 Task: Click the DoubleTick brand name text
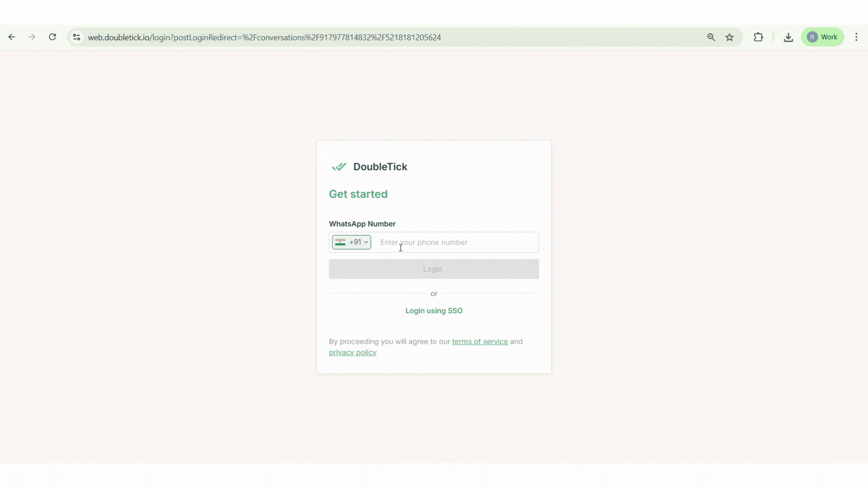(x=380, y=167)
